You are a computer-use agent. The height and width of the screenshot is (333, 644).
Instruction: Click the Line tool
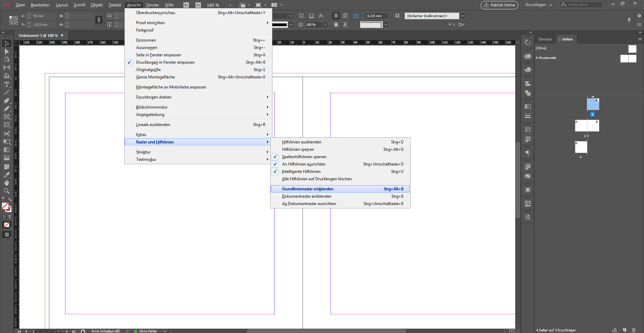[x=6, y=92]
